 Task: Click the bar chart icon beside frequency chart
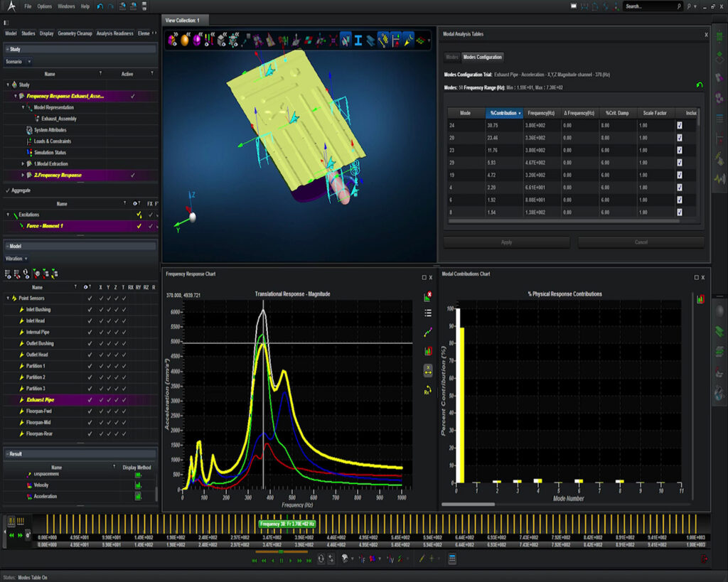(427, 351)
